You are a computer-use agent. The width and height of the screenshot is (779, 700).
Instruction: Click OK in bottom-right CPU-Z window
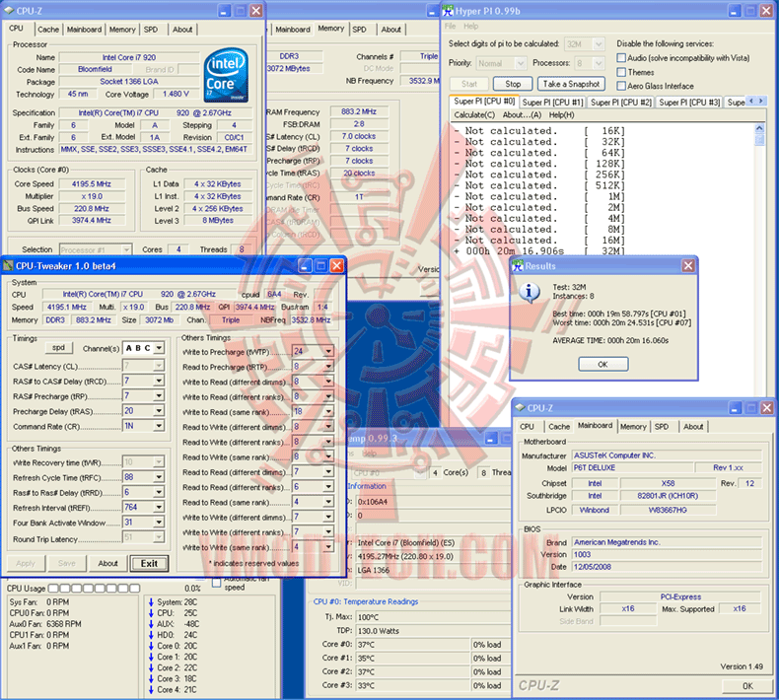(747, 685)
